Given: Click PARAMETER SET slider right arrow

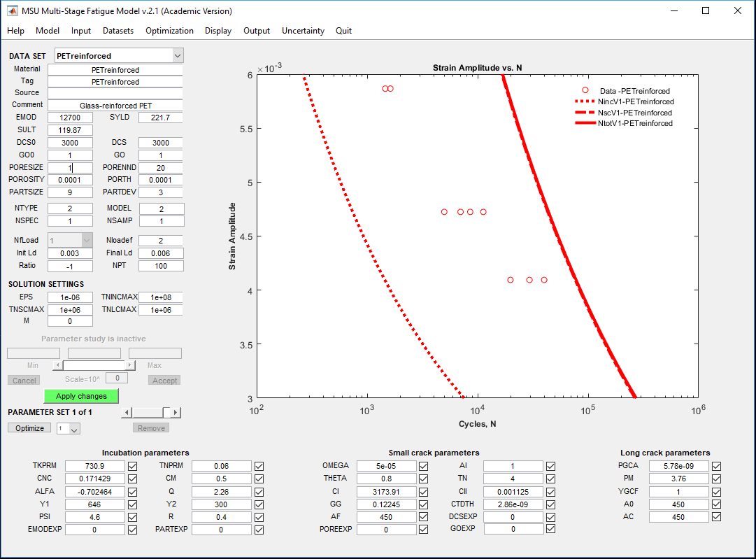Looking at the screenshot, I should pos(176,413).
